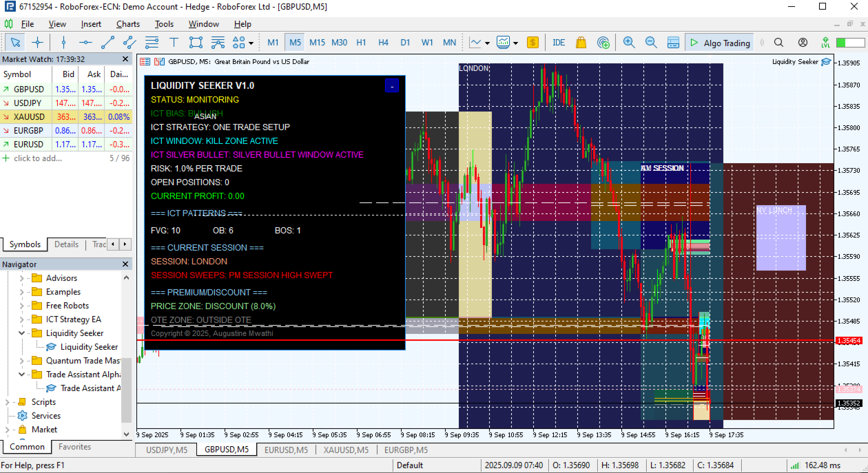Screen dimensions: 868x473
Task: Select Services in Navigator
Action: (x=45, y=416)
